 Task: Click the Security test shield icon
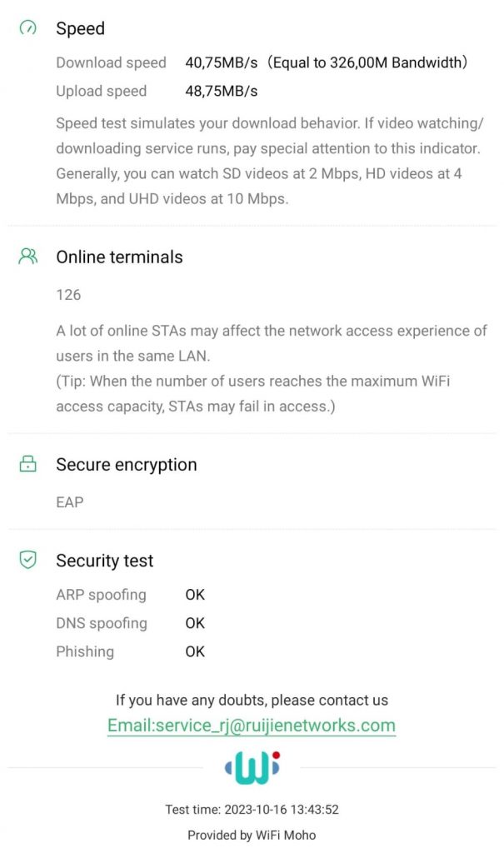point(28,561)
